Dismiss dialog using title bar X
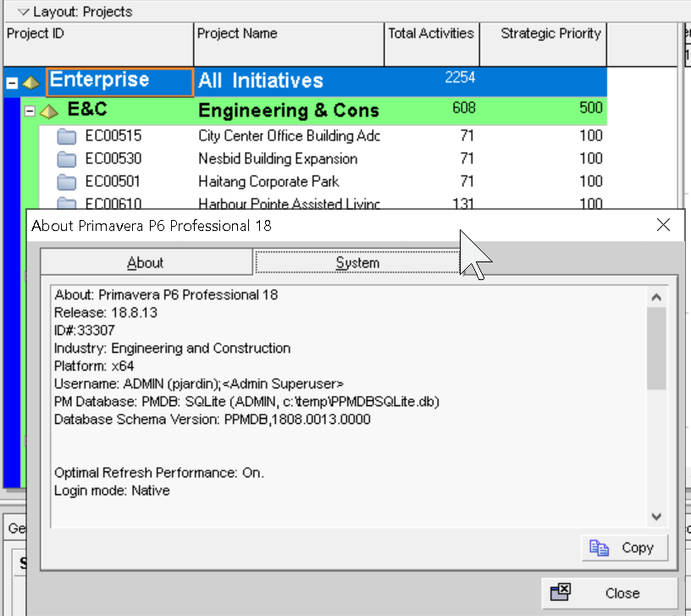The height and width of the screenshot is (616, 691). pos(663,225)
